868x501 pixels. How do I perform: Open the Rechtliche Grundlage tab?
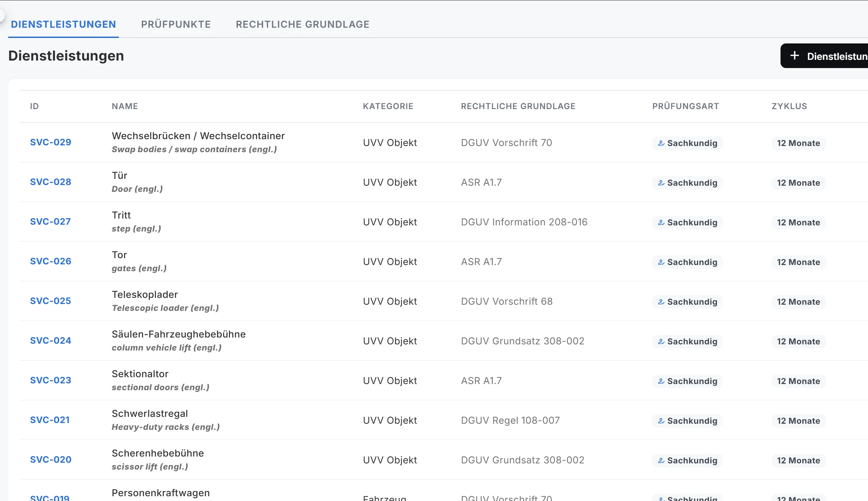[302, 24]
